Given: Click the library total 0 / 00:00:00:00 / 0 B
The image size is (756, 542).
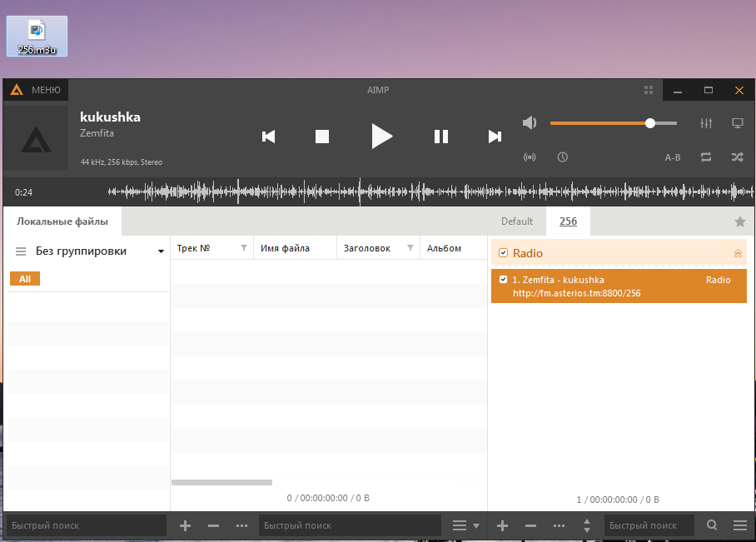Looking at the screenshot, I should 328,498.
